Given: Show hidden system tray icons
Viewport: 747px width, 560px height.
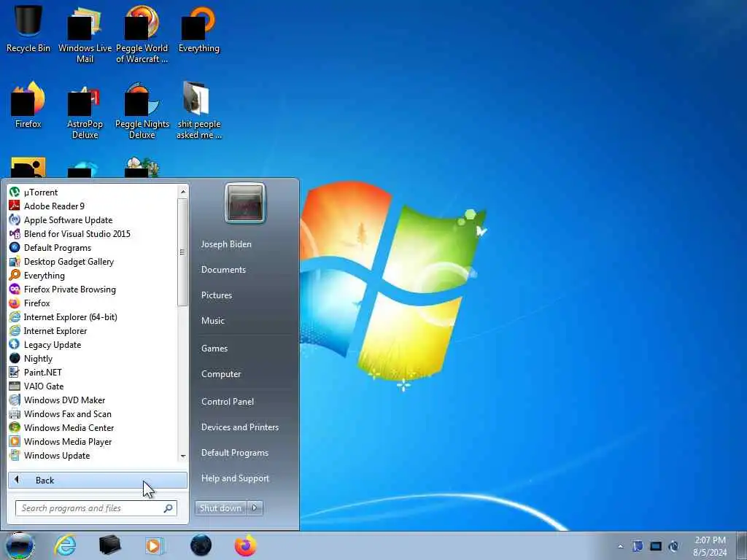Looking at the screenshot, I should pyautogui.click(x=620, y=546).
